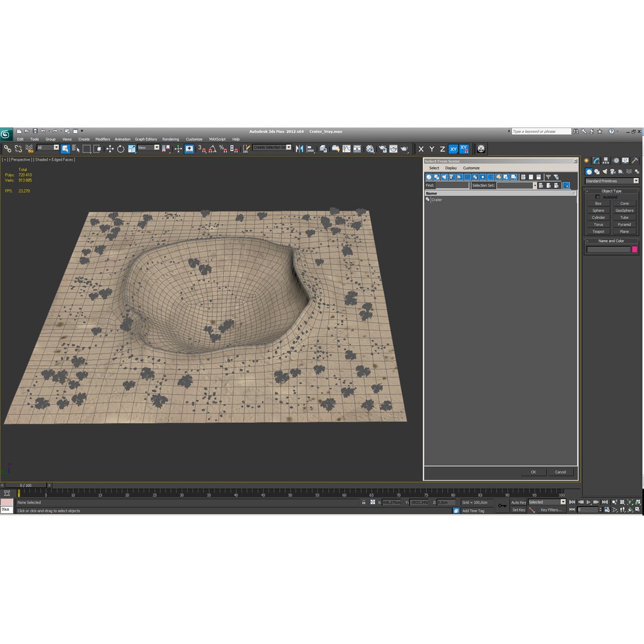Toggle Auto Key animation mode
This screenshot has width=644, height=644.
[x=518, y=502]
